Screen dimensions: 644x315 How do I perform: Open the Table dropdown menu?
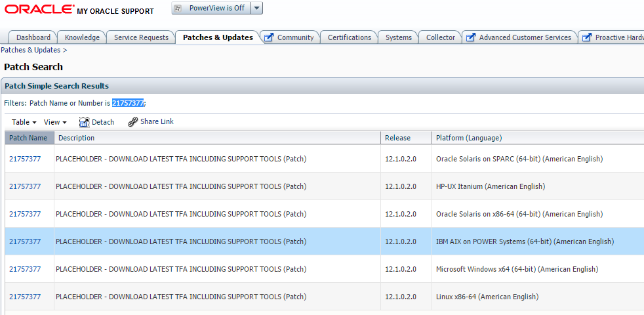24,122
